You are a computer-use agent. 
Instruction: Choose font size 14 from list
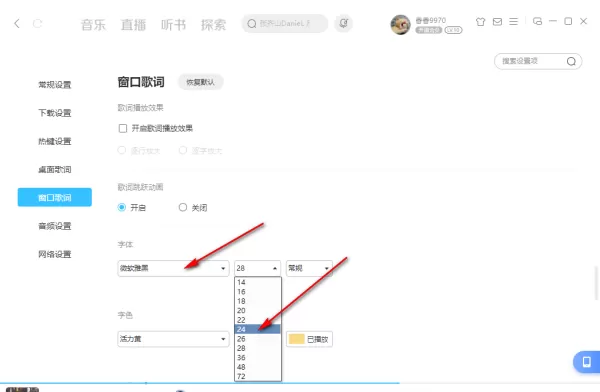tap(258, 282)
